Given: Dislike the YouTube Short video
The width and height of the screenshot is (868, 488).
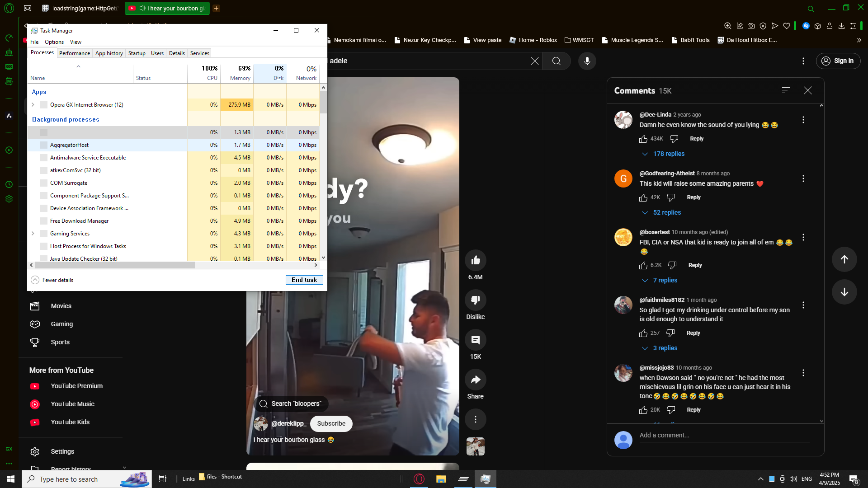Looking at the screenshot, I should [x=475, y=300].
